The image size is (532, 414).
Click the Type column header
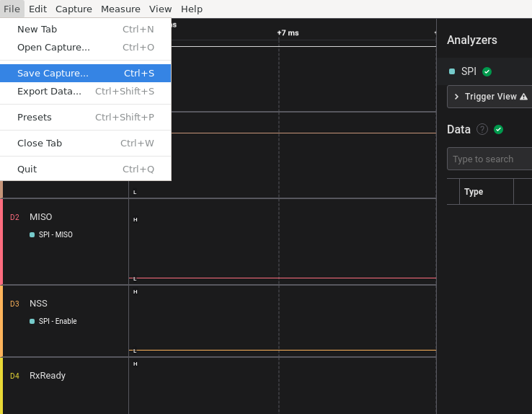click(x=474, y=192)
